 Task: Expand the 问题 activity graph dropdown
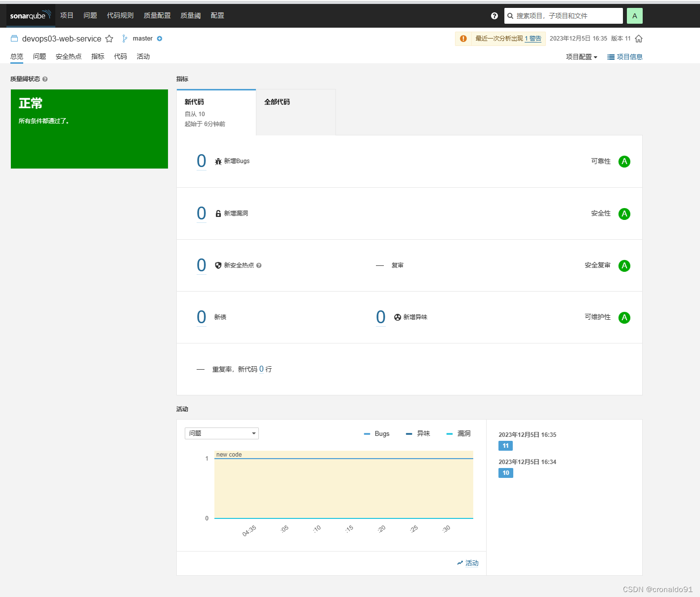coord(222,433)
